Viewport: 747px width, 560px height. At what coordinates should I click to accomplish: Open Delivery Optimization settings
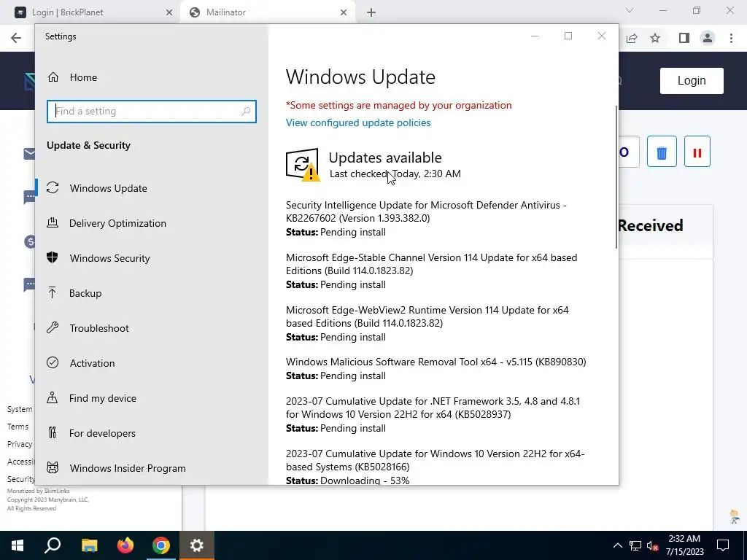click(117, 223)
